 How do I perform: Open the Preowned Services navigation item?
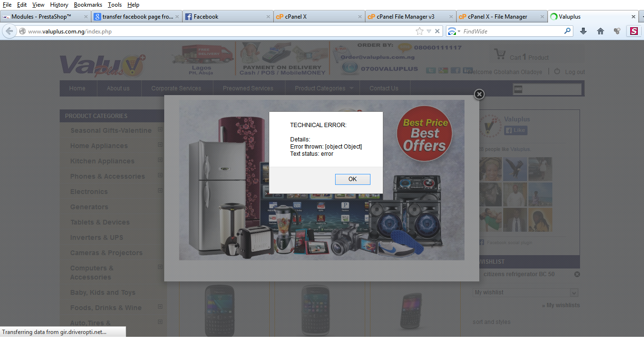[x=248, y=88]
